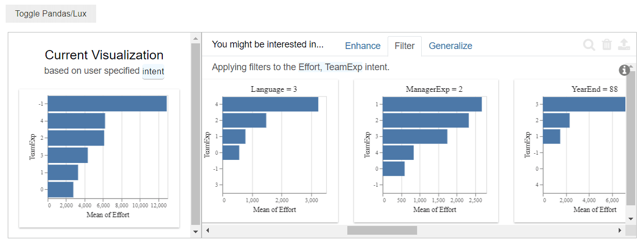The width and height of the screenshot is (644, 244).
Task: Select the Language = 3 chart
Action: [x=270, y=150]
